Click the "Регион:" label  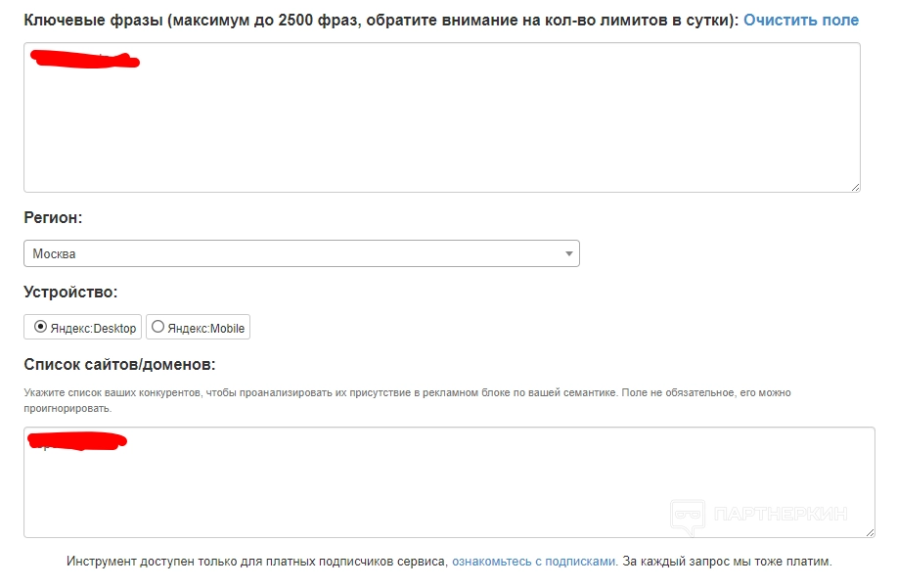click(x=53, y=218)
